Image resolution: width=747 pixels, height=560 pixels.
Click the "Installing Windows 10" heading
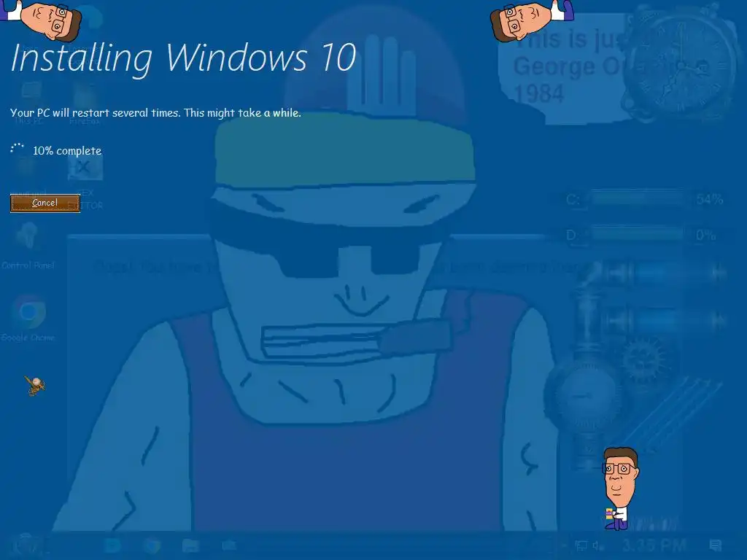point(183,59)
